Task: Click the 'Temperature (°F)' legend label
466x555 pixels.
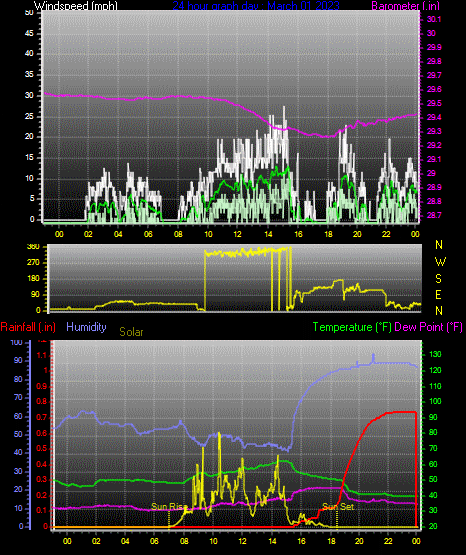Action: pyautogui.click(x=352, y=327)
